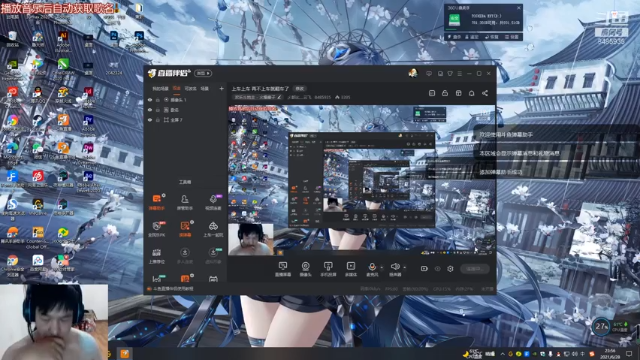The height and width of the screenshot is (360, 640).
Task: Add a multimedia source
Action: [351, 269]
